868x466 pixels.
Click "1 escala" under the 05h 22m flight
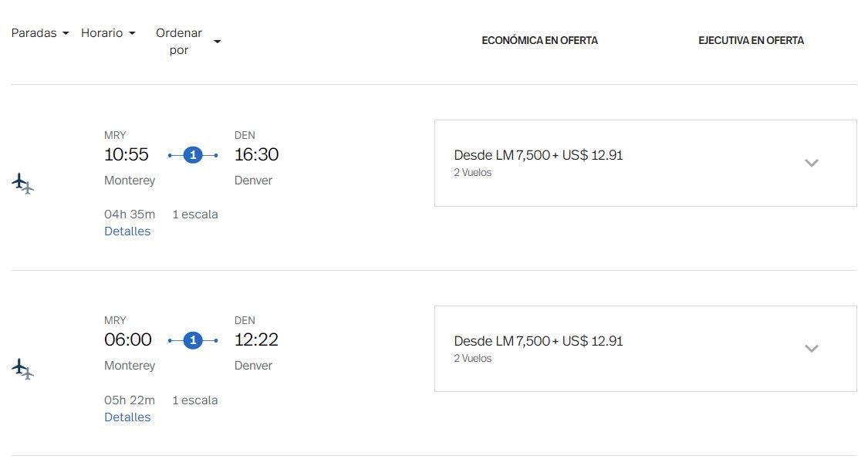[195, 400]
